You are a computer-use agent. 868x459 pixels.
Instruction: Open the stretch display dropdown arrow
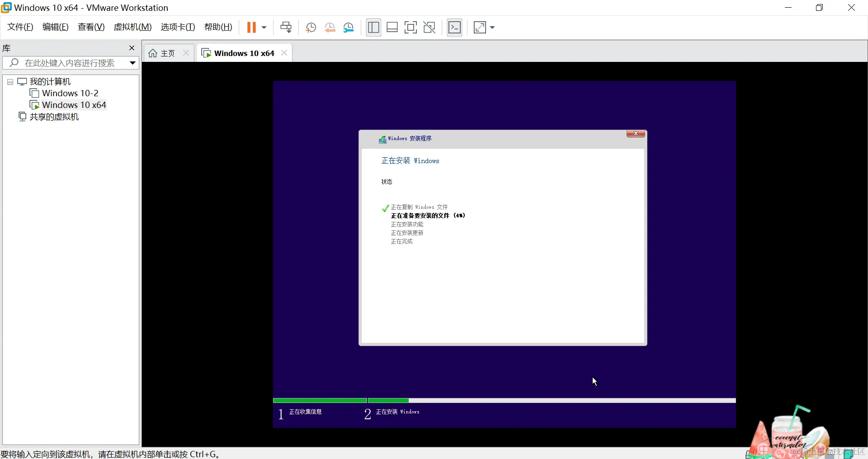coord(492,28)
